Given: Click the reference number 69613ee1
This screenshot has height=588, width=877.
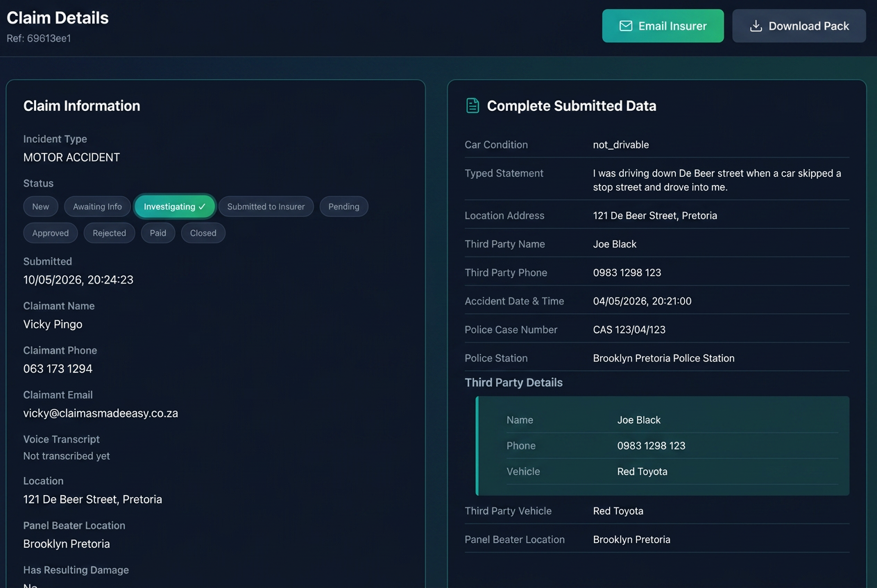Looking at the screenshot, I should 49,39.
